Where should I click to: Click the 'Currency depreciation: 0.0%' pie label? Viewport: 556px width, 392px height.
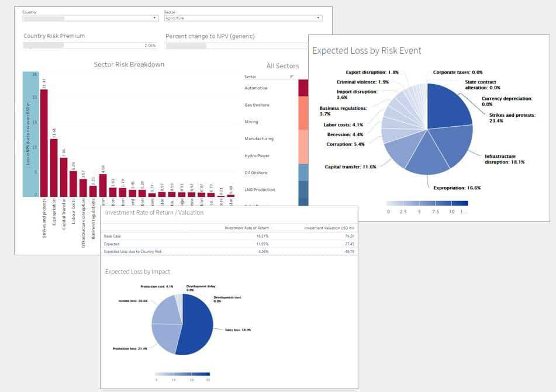(507, 102)
